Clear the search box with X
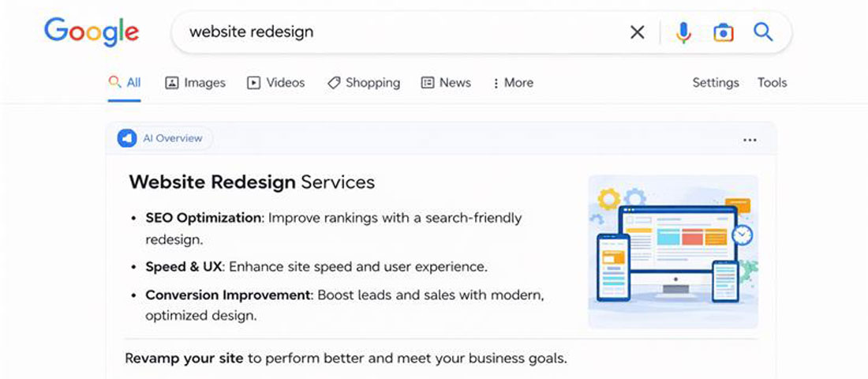 637,32
